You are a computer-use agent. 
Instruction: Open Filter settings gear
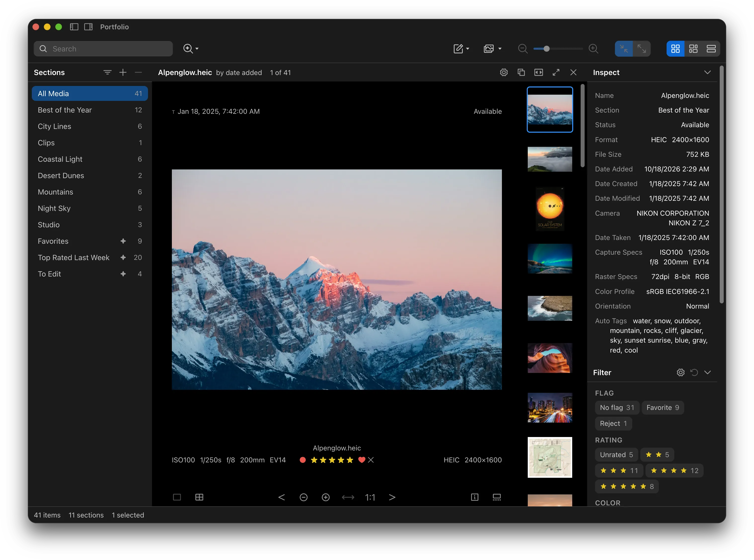[x=680, y=372]
